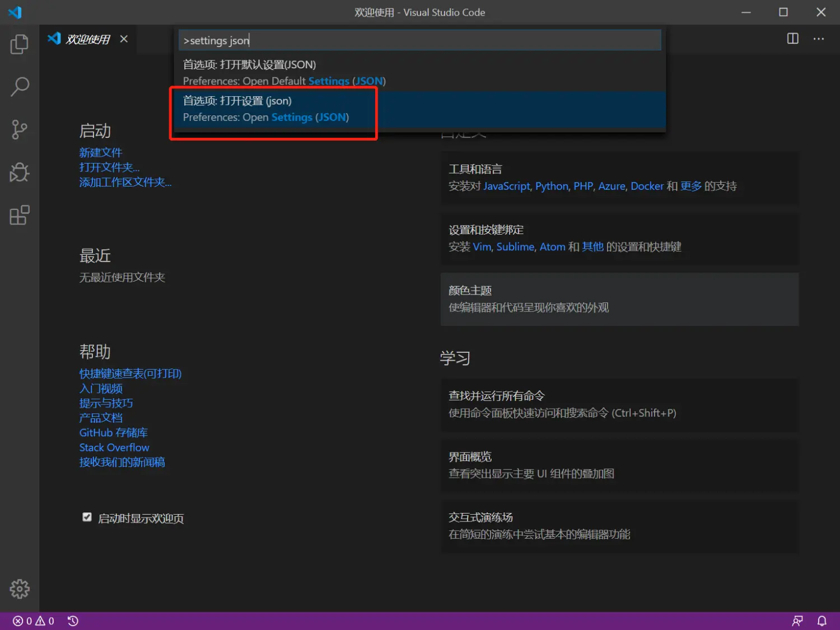Open the 提示与技巧 link
Screen dimensions: 840x630
(x=106, y=403)
